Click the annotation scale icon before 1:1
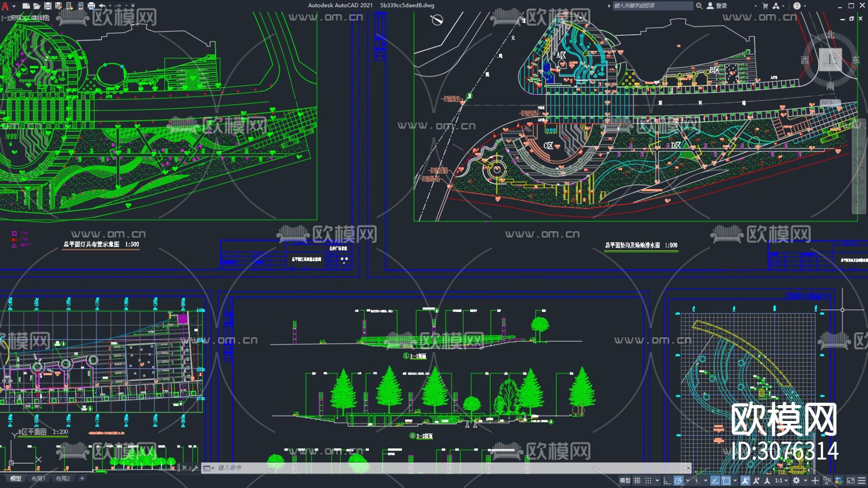Screen dimensions: 868x488 click(767, 480)
